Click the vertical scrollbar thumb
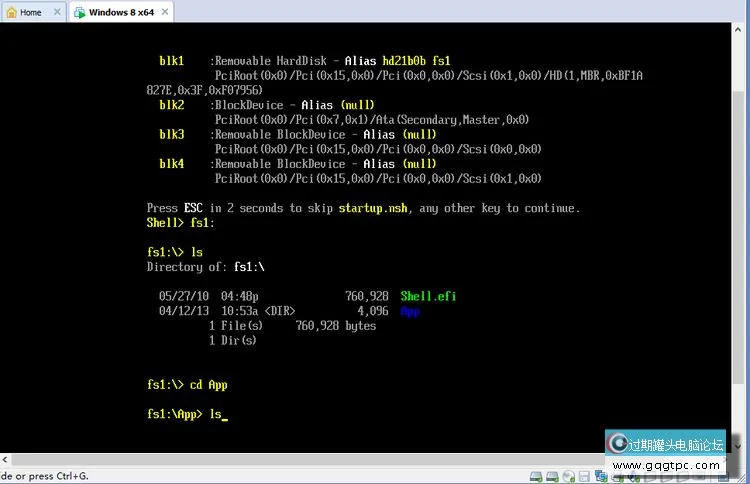 [x=738, y=237]
